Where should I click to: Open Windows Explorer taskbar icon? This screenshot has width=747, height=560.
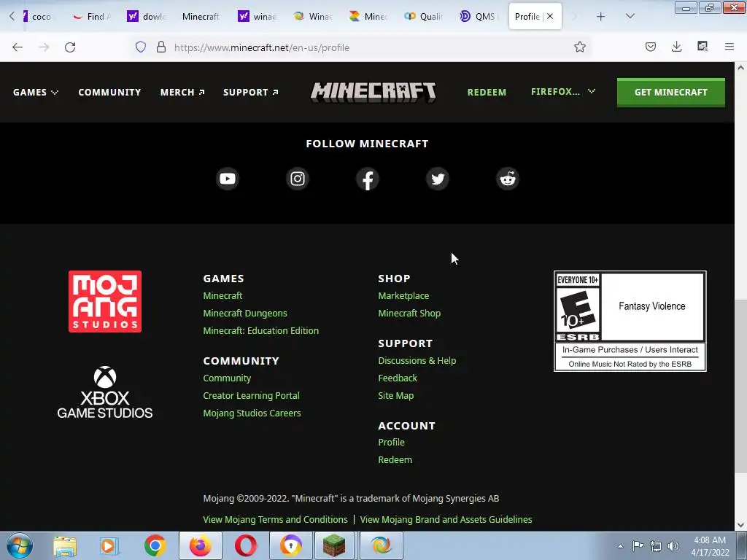point(65,545)
